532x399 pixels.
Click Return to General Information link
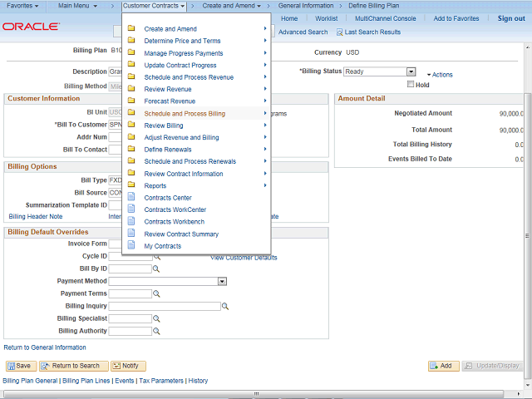45,347
